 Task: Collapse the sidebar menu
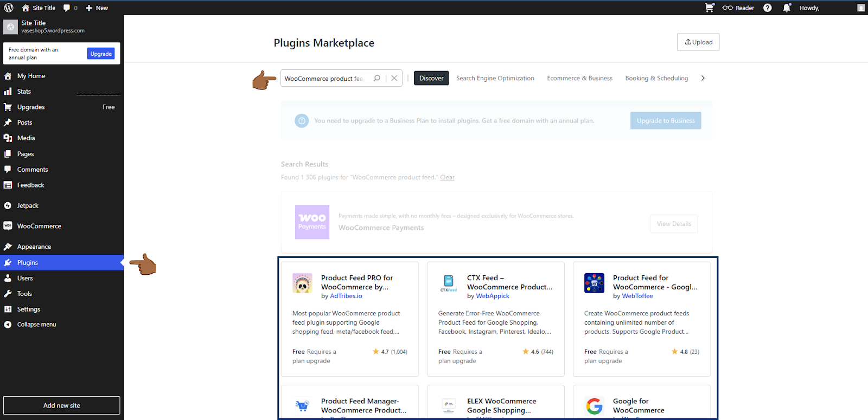[62, 325]
